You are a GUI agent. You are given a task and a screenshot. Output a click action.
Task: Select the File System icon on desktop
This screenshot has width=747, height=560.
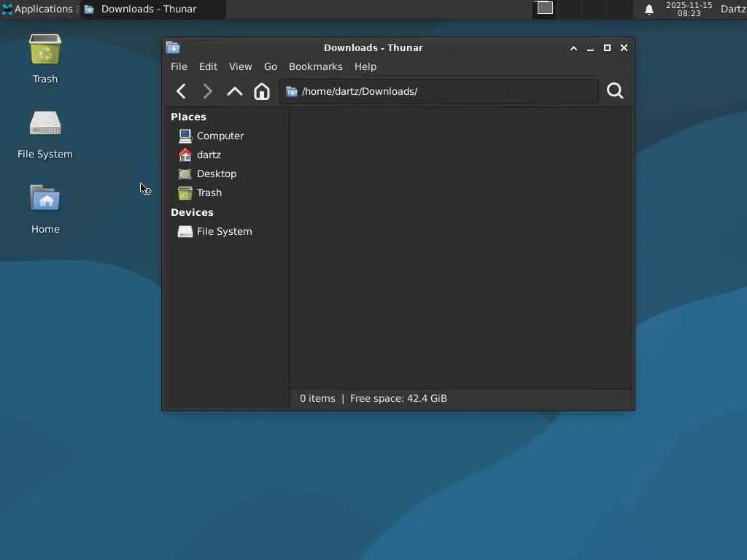[x=45, y=123]
